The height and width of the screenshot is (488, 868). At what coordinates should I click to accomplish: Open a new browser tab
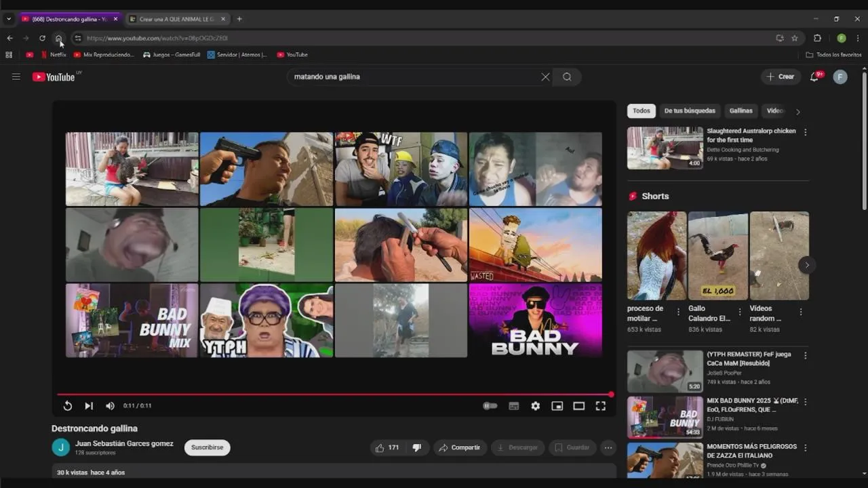tap(239, 19)
